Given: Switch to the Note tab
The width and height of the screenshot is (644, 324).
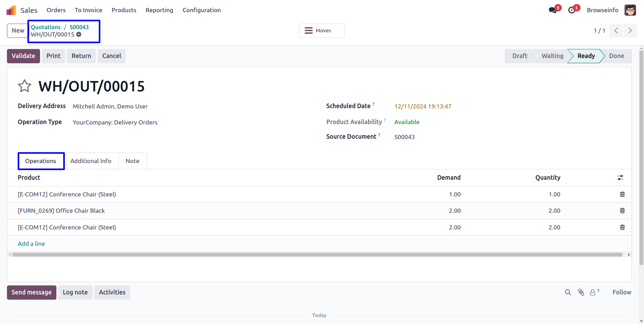Looking at the screenshot, I should tap(132, 161).
